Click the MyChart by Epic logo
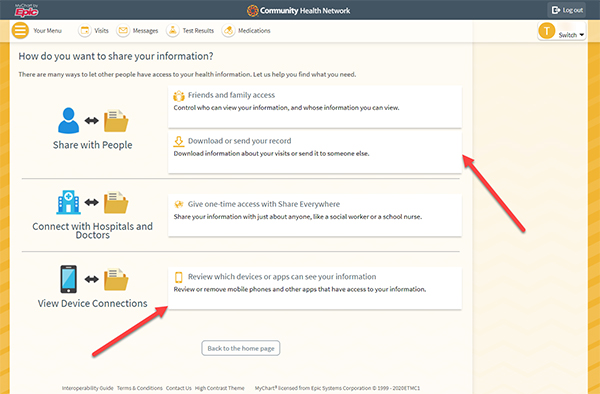600x394 pixels. (x=26, y=10)
